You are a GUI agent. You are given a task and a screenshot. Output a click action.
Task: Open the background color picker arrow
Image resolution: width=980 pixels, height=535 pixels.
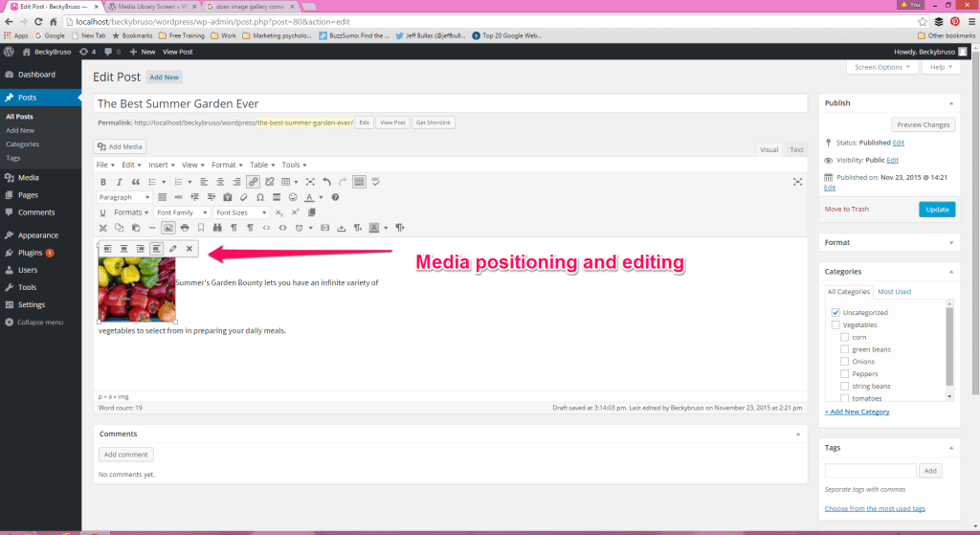coord(386,228)
